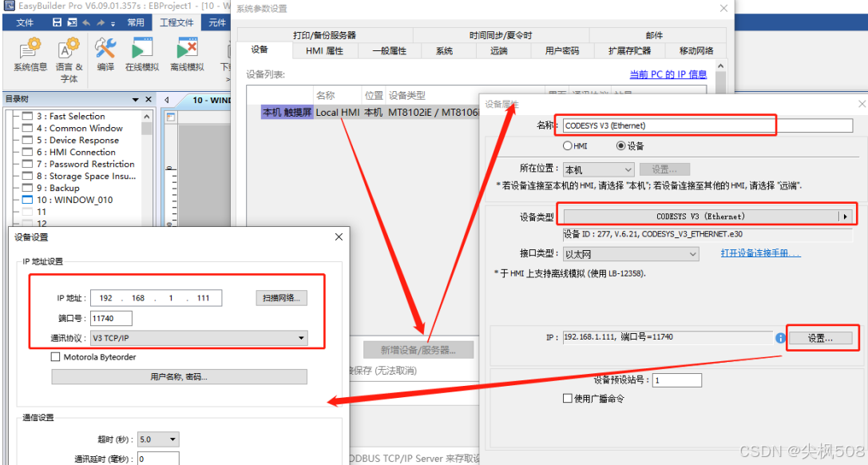This screenshot has width=868, height=465.
Task: Open the 超时 (秒) 5.0 dropdown
Action: (x=158, y=439)
